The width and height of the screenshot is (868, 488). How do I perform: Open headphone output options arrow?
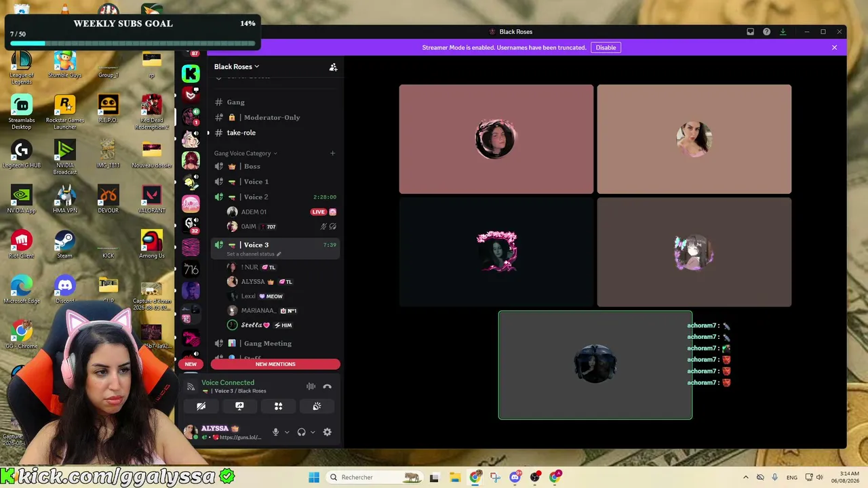[312, 432]
